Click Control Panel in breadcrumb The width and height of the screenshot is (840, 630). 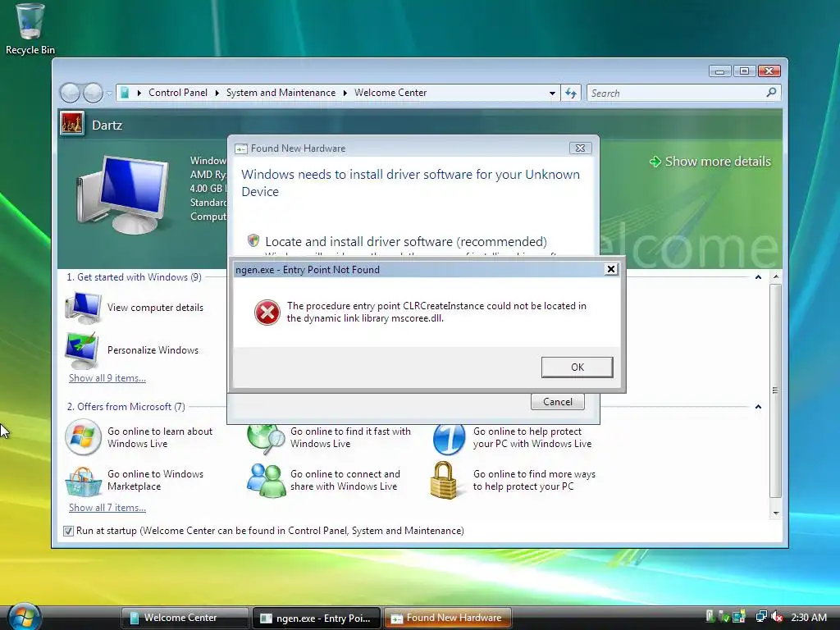point(178,93)
